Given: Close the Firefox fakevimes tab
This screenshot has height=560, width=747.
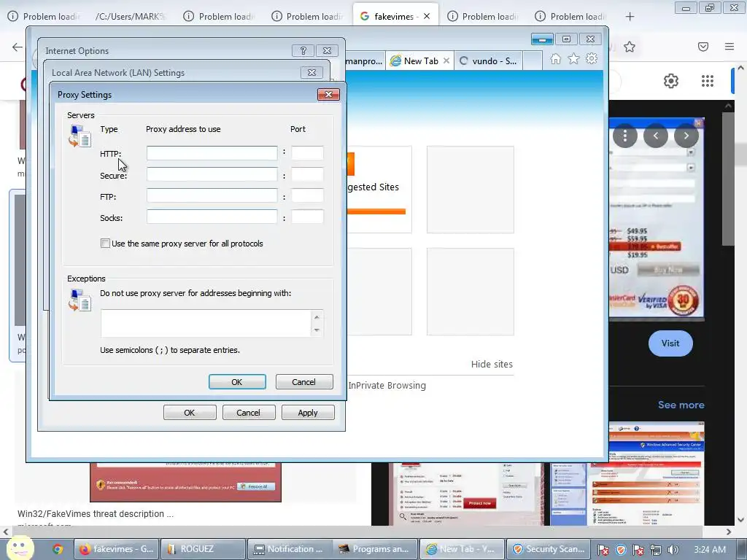Looking at the screenshot, I should pos(427,16).
